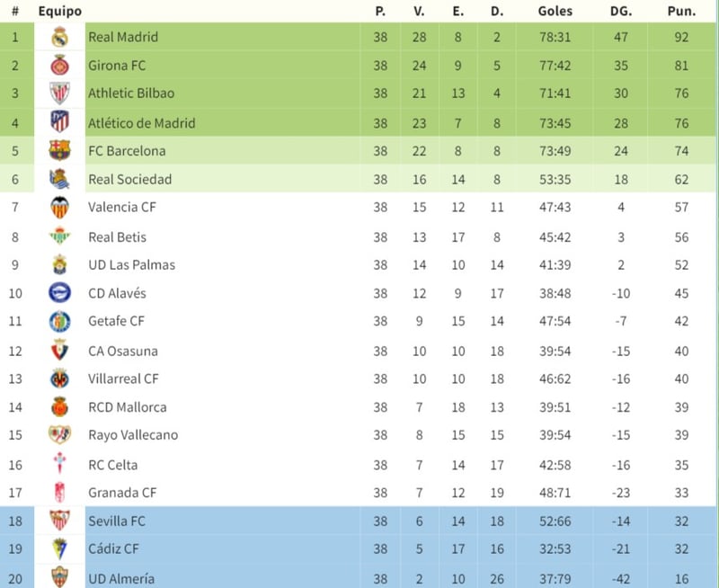This screenshot has height=588, width=719.
Task: Open the CA Osasuna team link
Action: tap(122, 350)
